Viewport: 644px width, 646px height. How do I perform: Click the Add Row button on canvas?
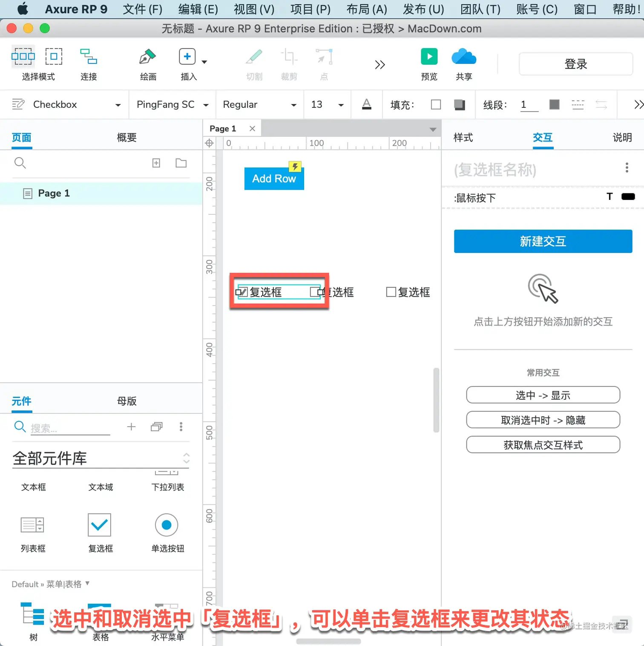coord(274,179)
